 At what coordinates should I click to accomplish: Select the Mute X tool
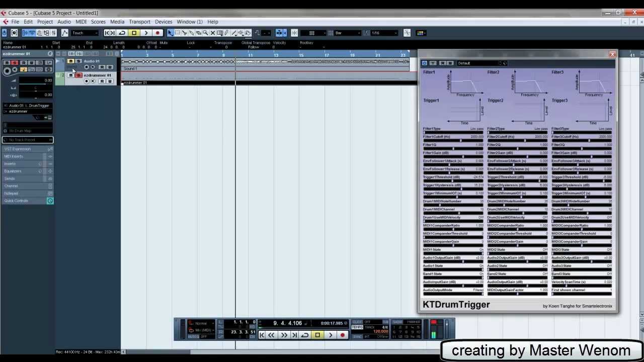click(212, 33)
